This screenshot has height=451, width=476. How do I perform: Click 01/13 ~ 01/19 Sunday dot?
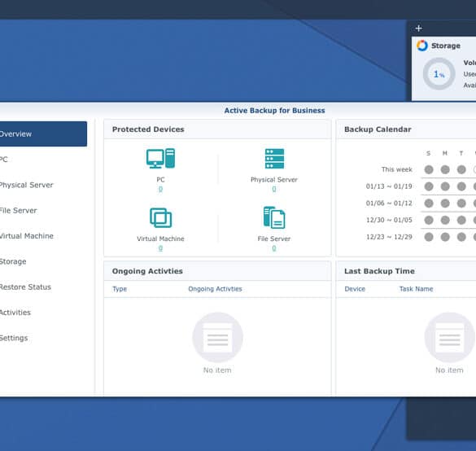click(429, 186)
